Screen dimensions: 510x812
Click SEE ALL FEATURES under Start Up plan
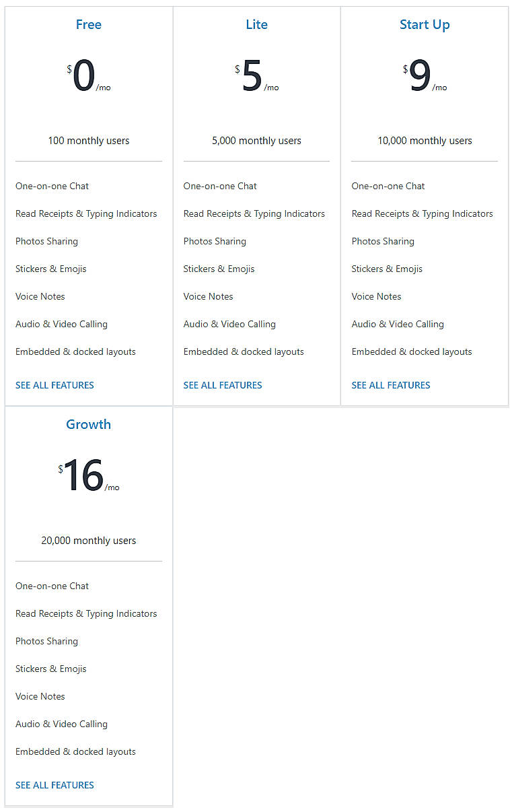click(x=391, y=385)
